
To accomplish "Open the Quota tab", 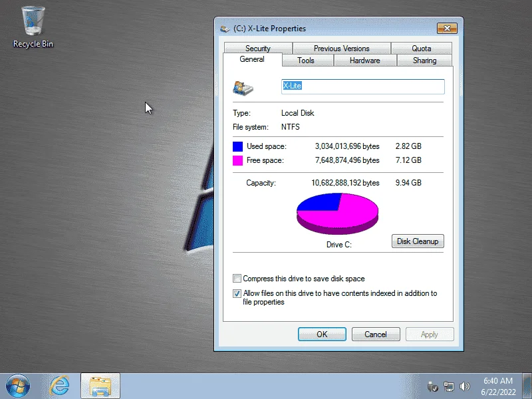I will point(422,48).
